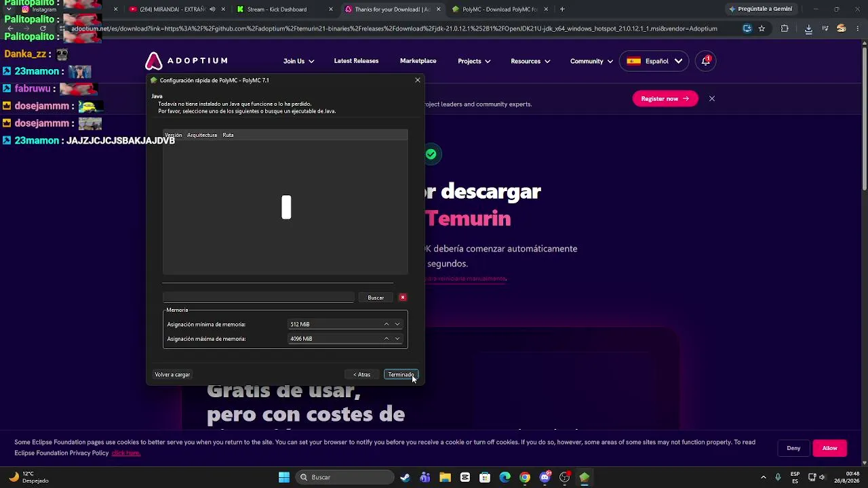Open the Windows Start menu
868x488 pixels.
(284, 477)
